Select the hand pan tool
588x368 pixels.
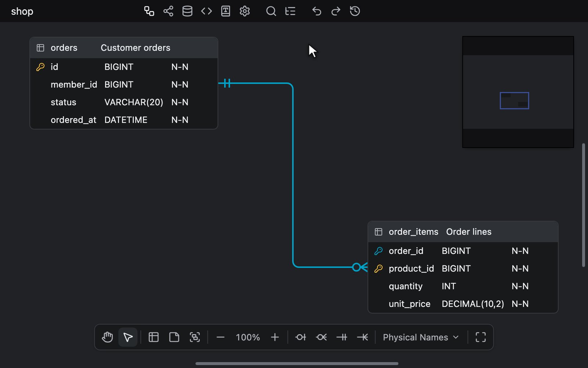pyautogui.click(x=107, y=337)
